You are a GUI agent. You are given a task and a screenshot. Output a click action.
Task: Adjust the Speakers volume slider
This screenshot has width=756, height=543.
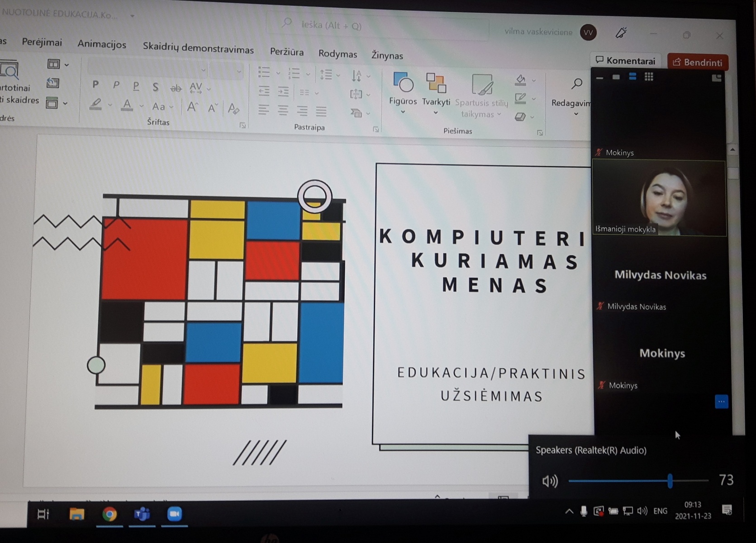[638, 481]
